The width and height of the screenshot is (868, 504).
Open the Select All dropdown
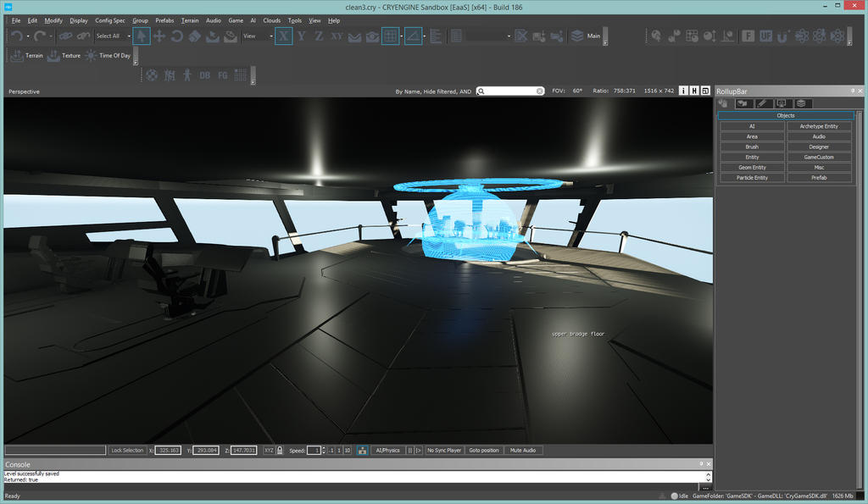click(x=113, y=36)
